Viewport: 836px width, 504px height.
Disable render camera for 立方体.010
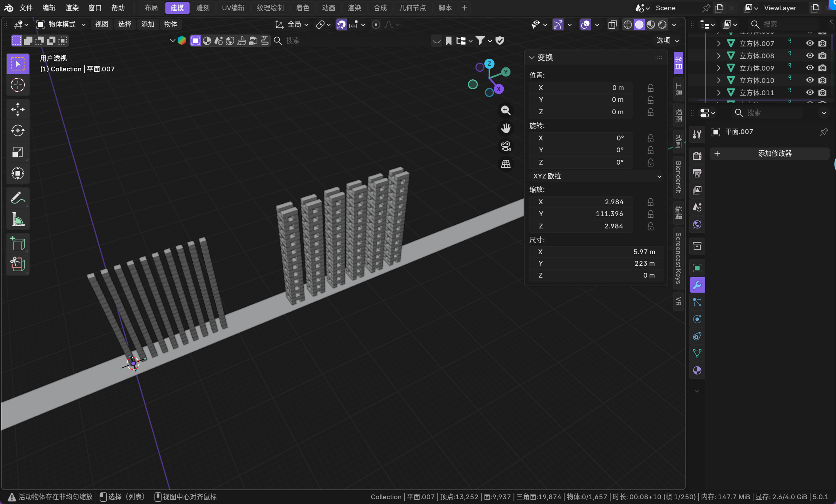[823, 80]
